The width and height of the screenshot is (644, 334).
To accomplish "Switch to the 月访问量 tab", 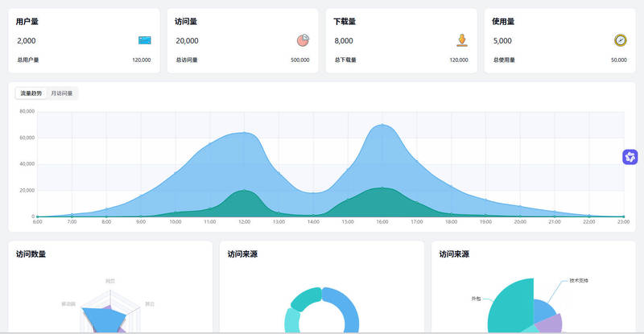I will 62,93.
